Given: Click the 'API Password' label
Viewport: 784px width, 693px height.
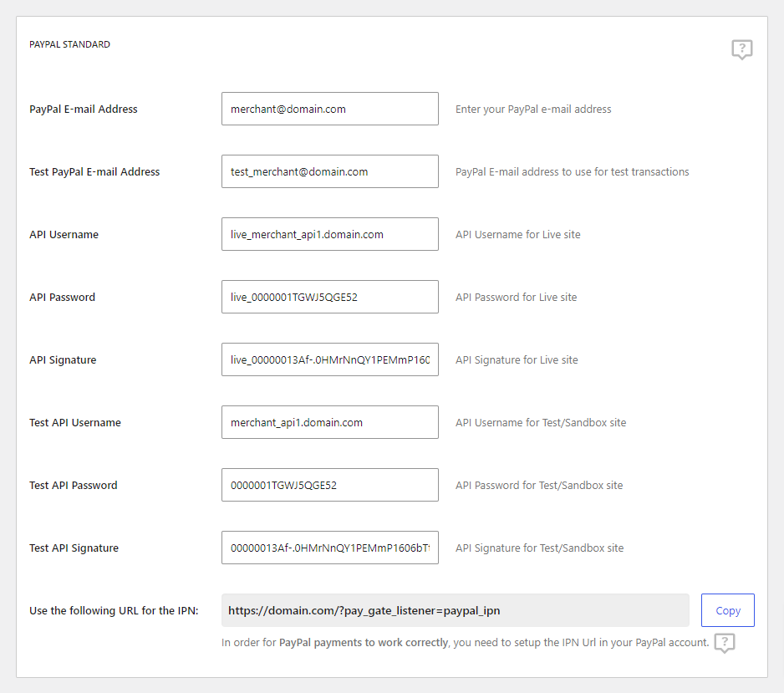Looking at the screenshot, I should [62, 297].
